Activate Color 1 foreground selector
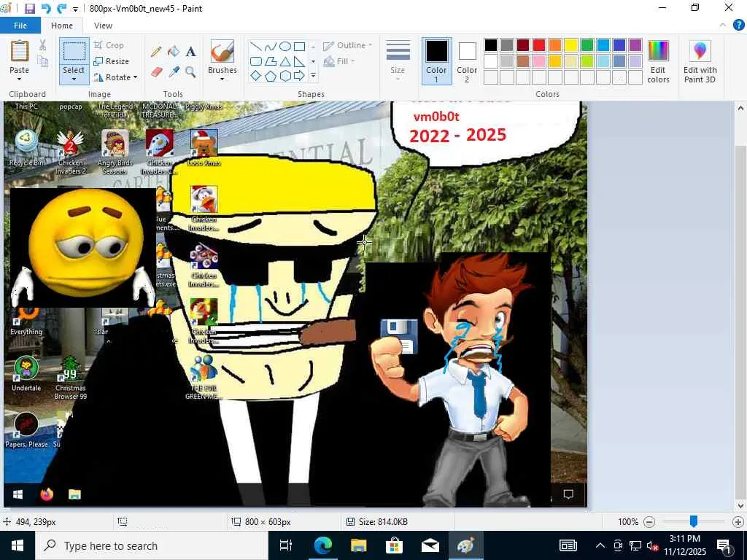The height and width of the screenshot is (560, 747). (436, 62)
